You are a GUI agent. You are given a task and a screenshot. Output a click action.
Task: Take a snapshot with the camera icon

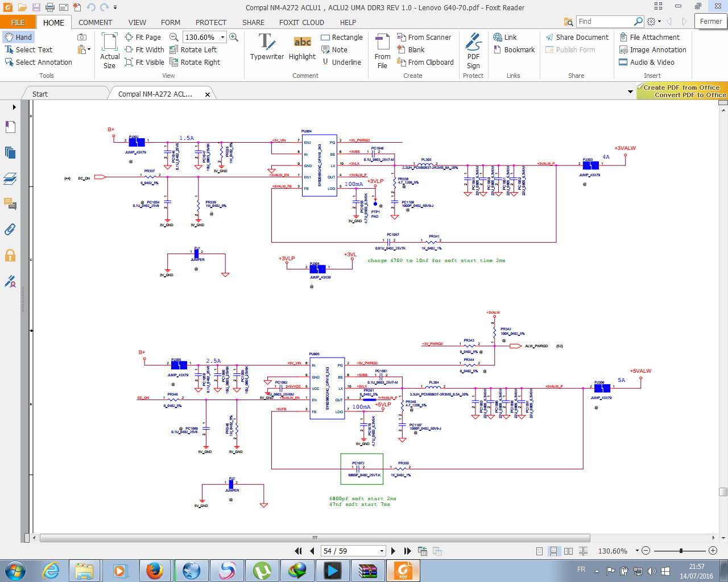[82, 37]
